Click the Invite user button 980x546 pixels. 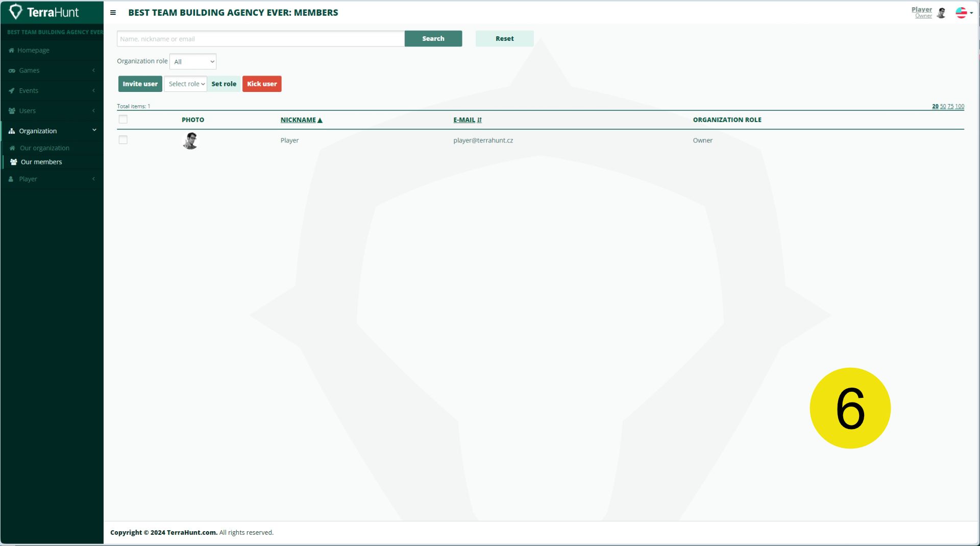tap(140, 84)
